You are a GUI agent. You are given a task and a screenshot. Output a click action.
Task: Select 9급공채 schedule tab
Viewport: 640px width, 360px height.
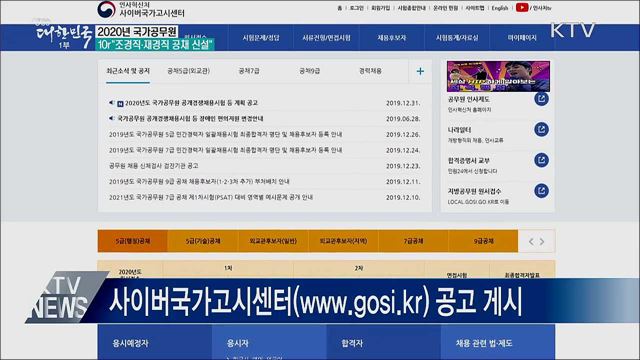click(483, 241)
